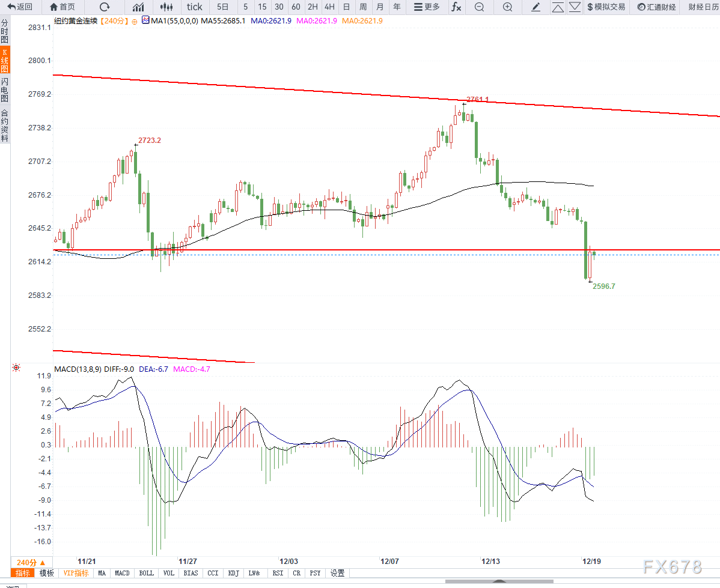
Task: Toggle the tick chart view
Action: (x=194, y=7)
